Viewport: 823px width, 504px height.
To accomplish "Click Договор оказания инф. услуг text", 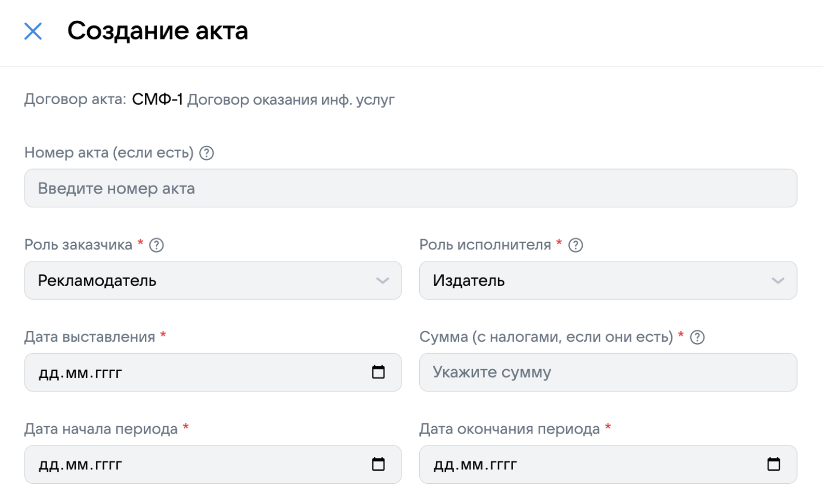I will [291, 100].
